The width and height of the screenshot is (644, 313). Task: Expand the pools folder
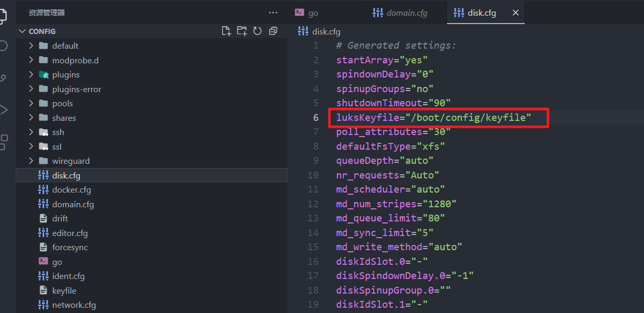coord(31,103)
